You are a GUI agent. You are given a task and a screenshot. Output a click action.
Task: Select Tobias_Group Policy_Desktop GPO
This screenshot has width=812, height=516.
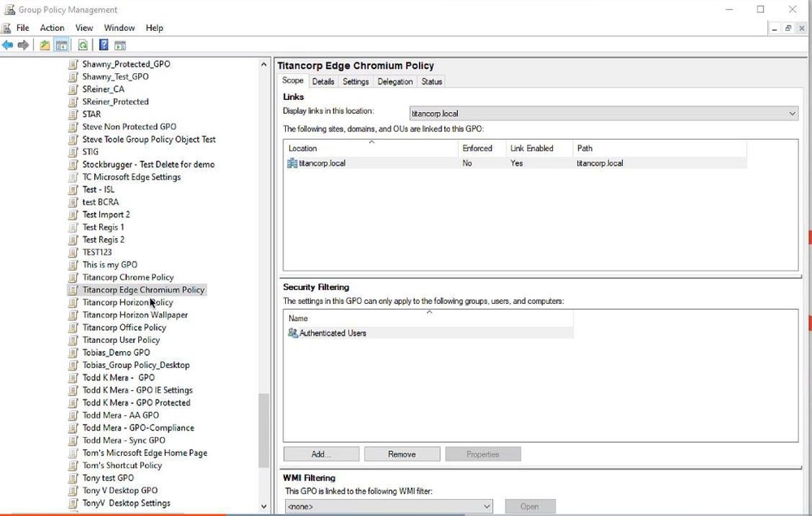click(136, 365)
